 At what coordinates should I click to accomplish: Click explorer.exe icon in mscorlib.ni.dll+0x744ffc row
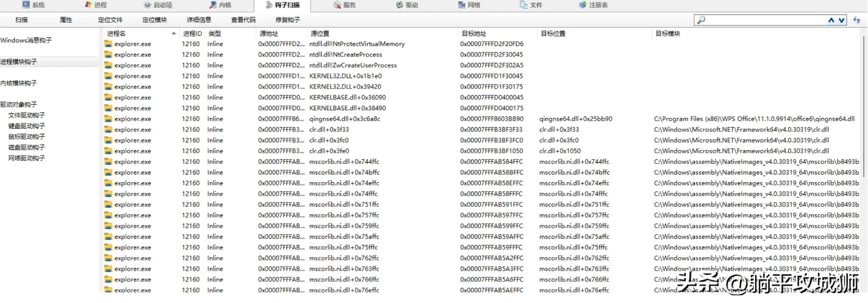[x=108, y=161]
